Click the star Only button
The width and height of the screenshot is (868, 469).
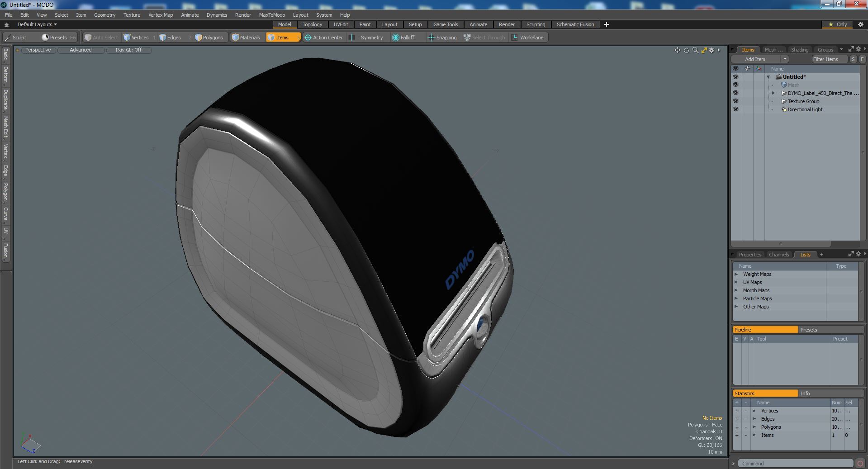837,24
